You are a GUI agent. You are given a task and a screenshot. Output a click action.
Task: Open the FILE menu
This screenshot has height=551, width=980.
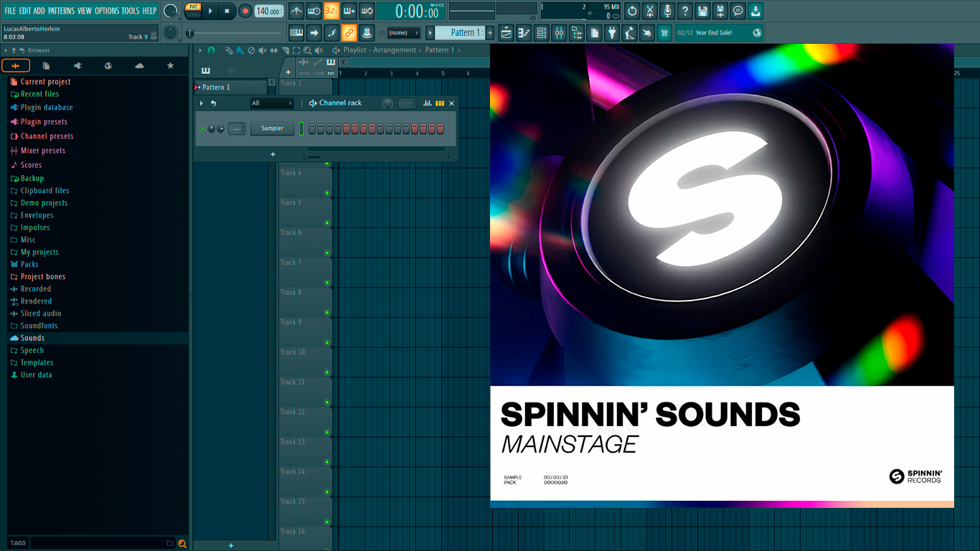pos(10,11)
